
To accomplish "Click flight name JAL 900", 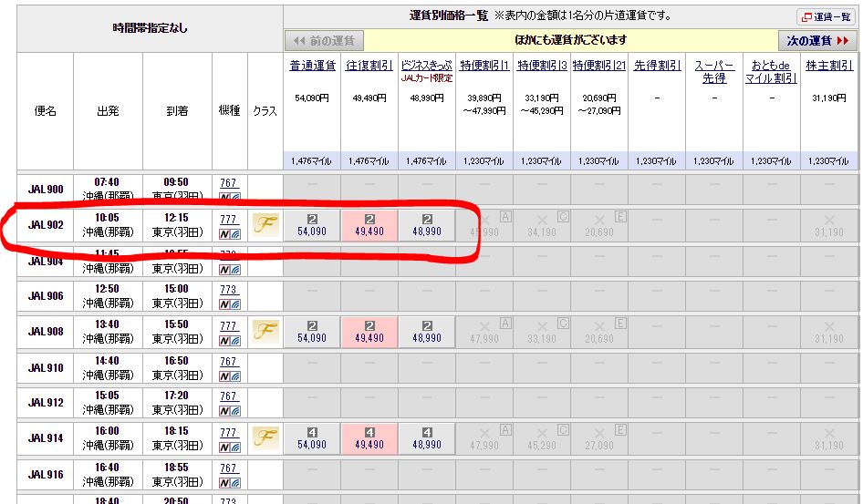I will 45,189.
